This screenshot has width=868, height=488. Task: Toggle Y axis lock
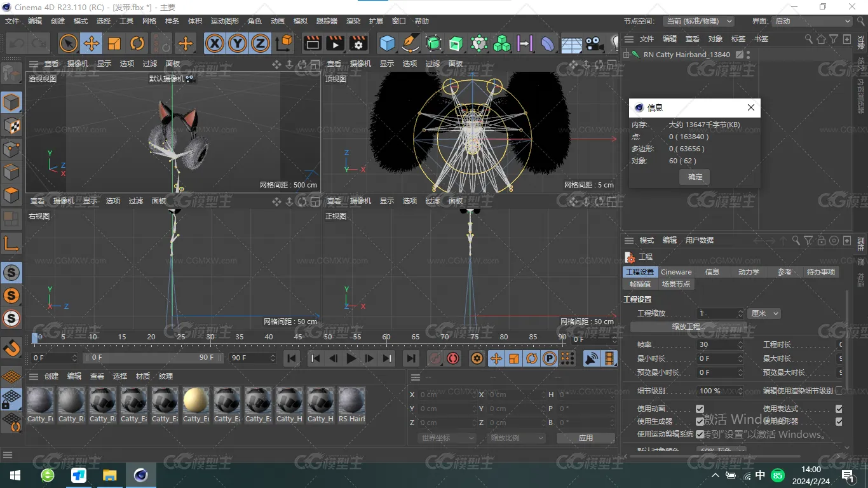(x=238, y=43)
